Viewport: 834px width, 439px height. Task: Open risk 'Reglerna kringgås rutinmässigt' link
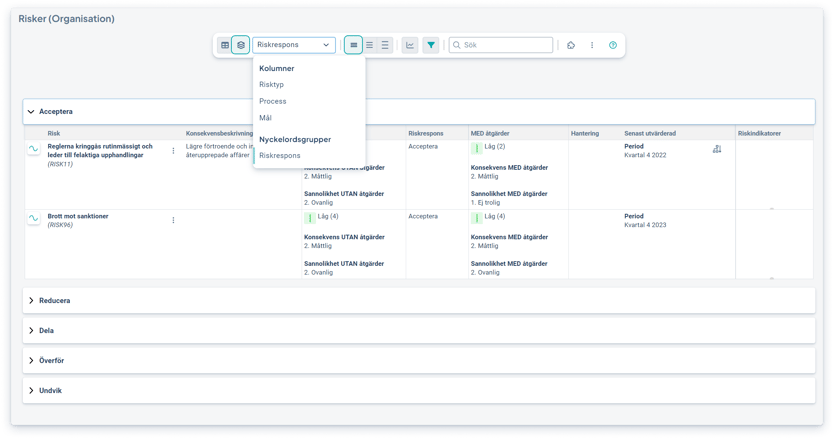point(100,150)
